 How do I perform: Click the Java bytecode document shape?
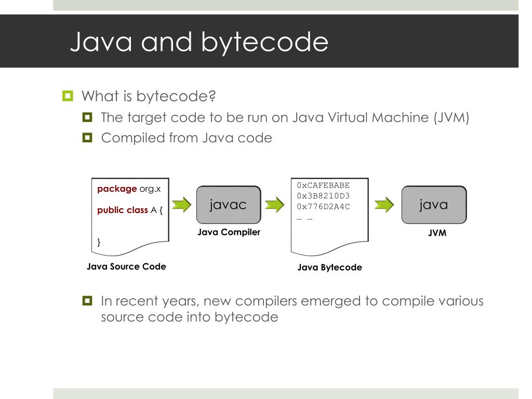click(x=330, y=217)
